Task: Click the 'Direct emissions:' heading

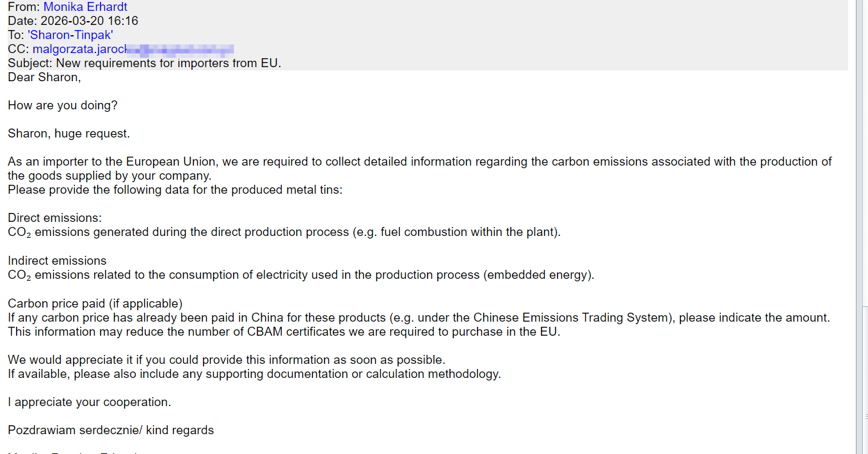Action: click(x=54, y=218)
